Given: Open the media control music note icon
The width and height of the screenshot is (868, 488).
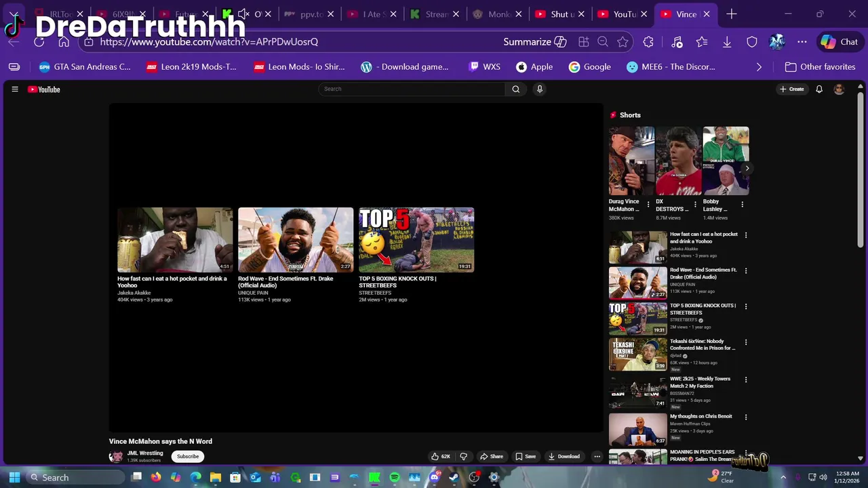Looking at the screenshot, I should tap(677, 41).
